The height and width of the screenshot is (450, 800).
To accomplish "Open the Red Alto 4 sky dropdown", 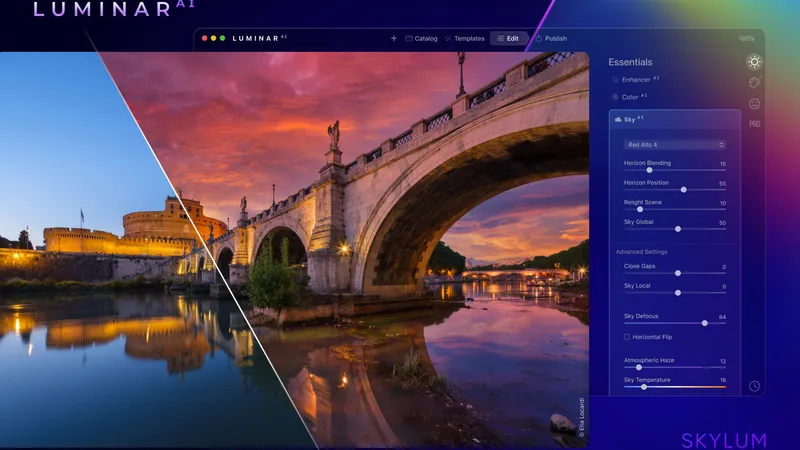I will [675, 145].
